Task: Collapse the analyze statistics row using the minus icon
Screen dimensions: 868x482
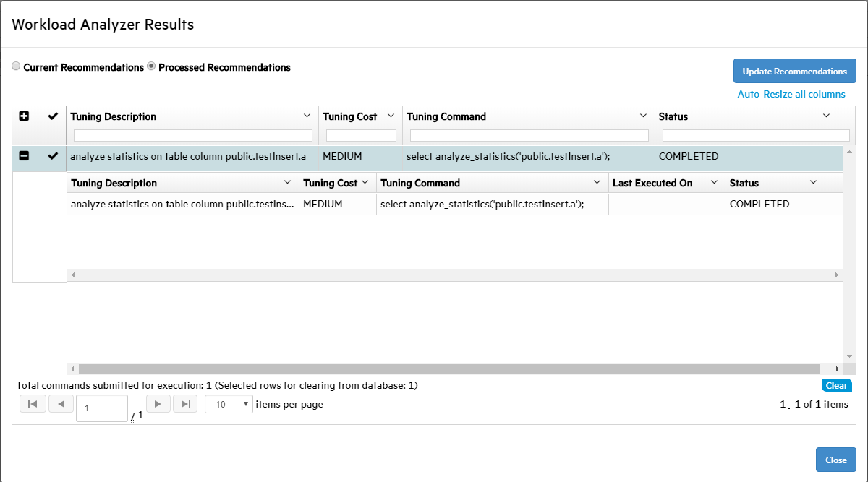Action: 24,156
